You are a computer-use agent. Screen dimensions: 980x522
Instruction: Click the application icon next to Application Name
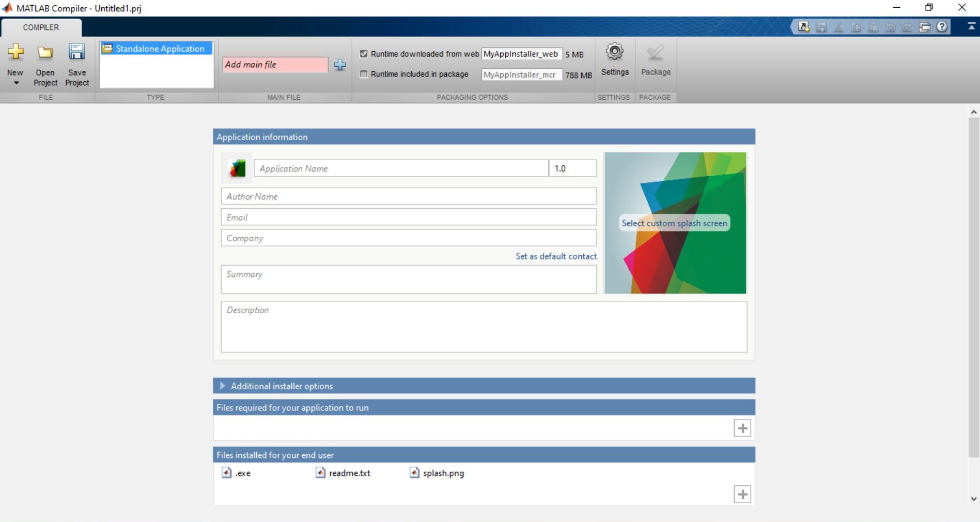pyautogui.click(x=237, y=168)
